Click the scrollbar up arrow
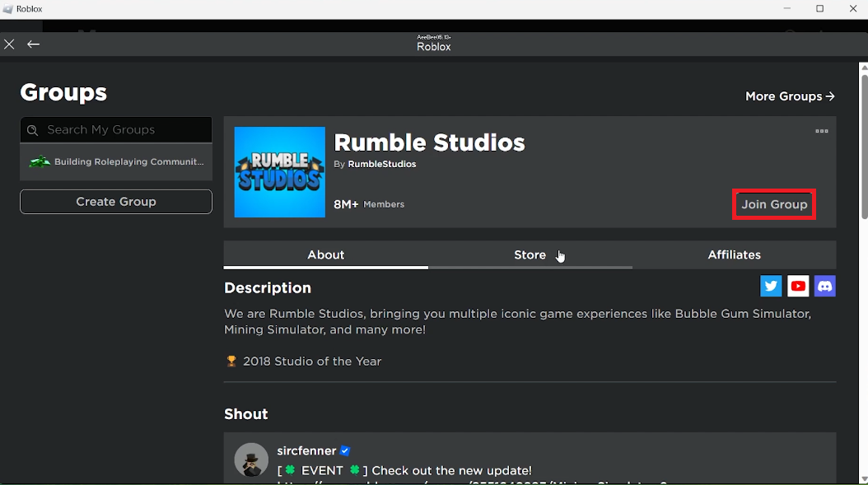The width and height of the screenshot is (868, 485). tap(864, 67)
